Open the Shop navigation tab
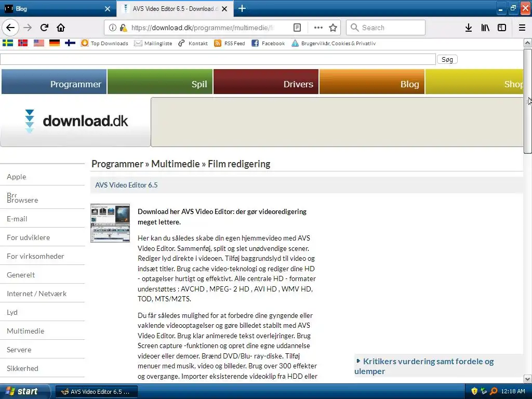The image size is (532, 399). [x=474, y=82]
